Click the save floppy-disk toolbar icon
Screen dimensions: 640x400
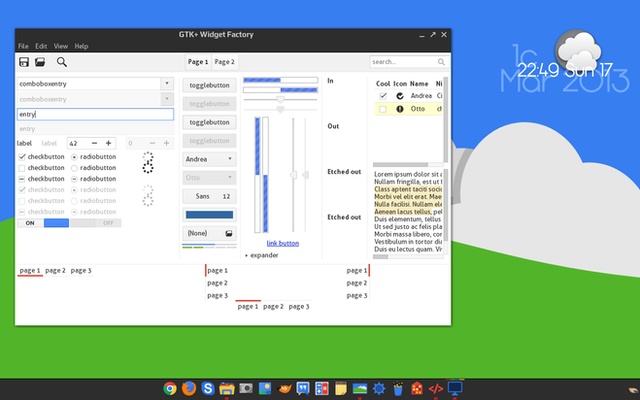pyautogui.click(x=24, y=62)
